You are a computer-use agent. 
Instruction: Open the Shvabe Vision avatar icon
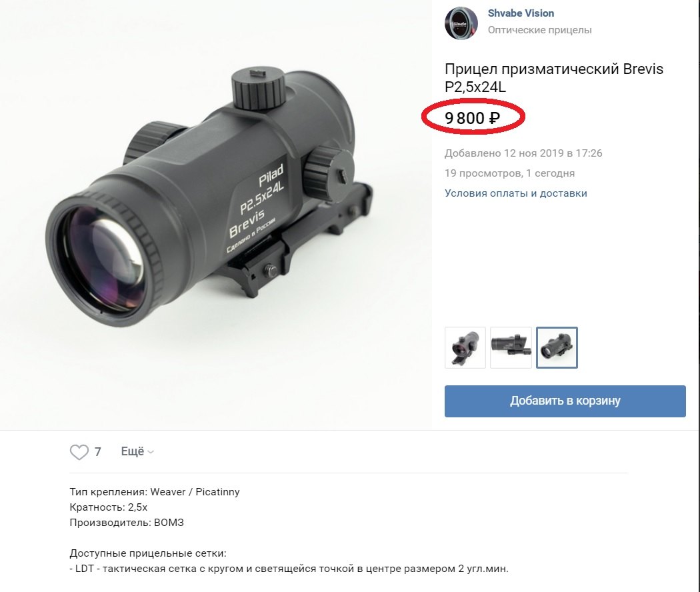click(461, 23)
